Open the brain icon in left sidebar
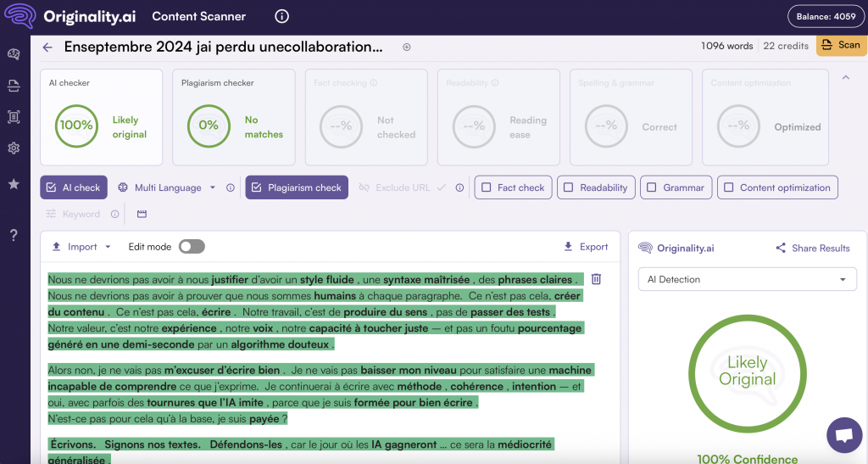 [x=14, y=53]
